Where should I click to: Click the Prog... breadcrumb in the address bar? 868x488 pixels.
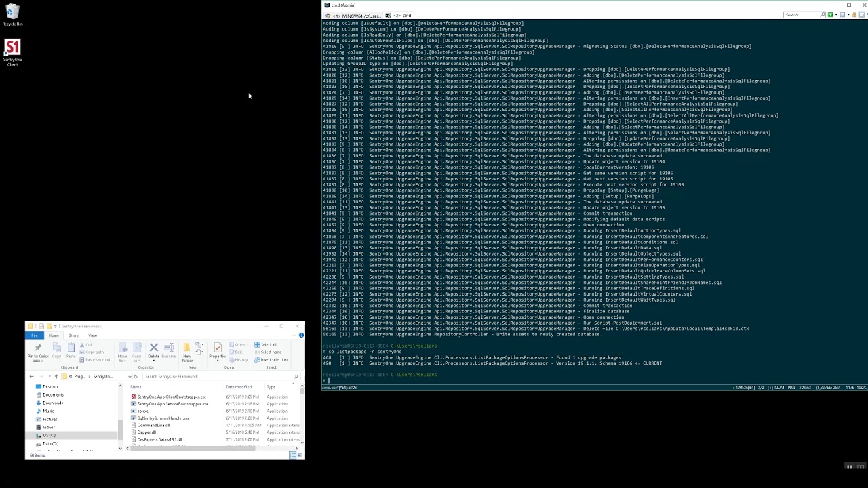point(79,376)
